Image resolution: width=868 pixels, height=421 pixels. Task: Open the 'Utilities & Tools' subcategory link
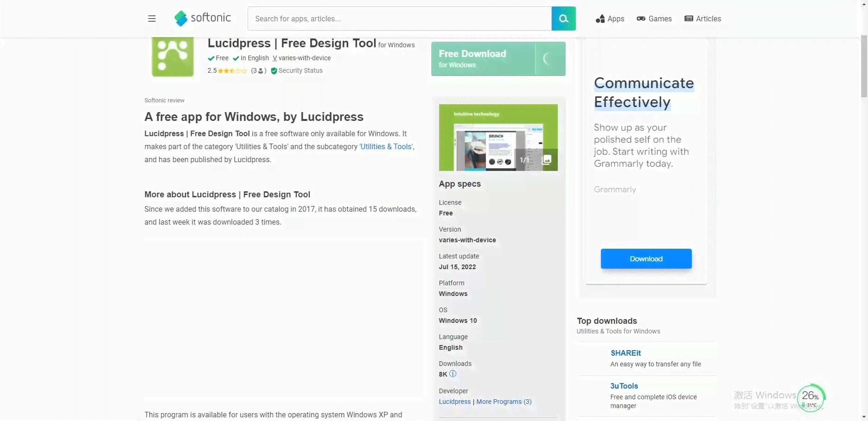[x=386, y=146]
